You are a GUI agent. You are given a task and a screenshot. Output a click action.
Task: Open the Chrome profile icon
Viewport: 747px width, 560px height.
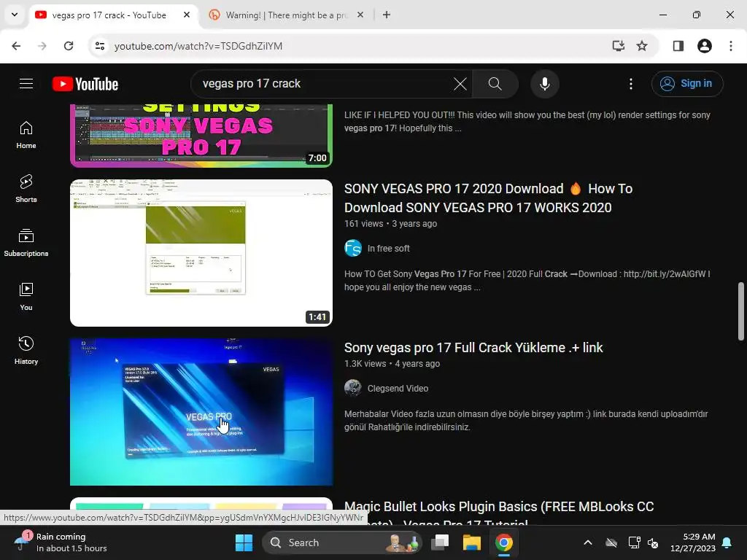705,46
